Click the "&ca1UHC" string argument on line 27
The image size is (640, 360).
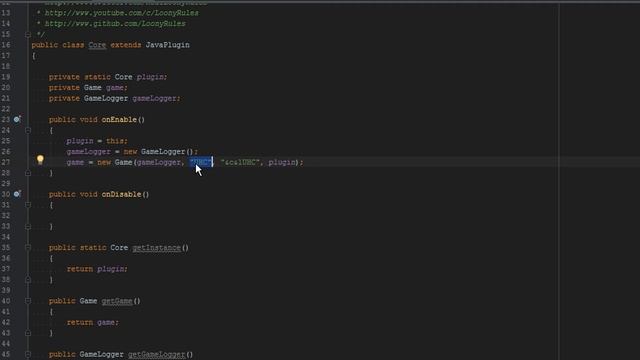(240, 162)
